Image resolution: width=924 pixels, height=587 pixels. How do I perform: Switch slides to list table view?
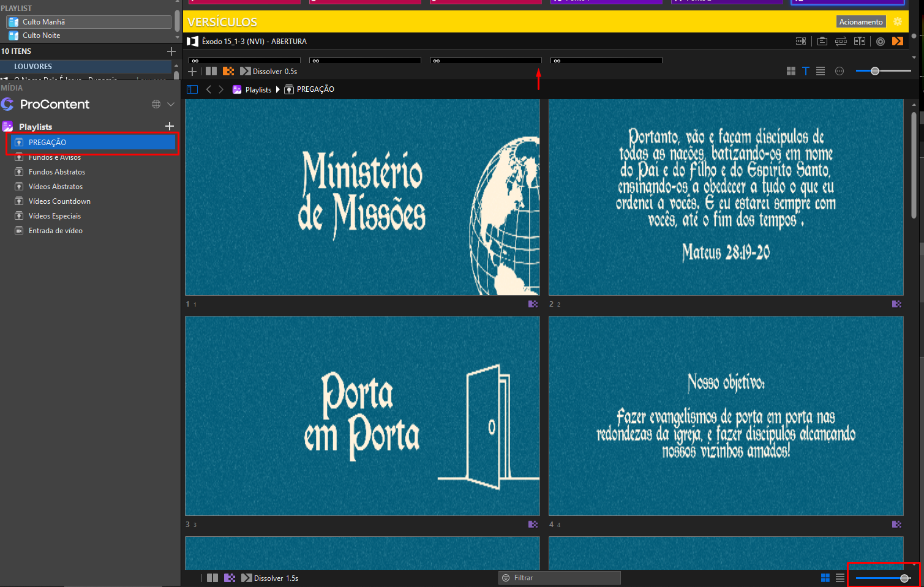pos(821,72)
